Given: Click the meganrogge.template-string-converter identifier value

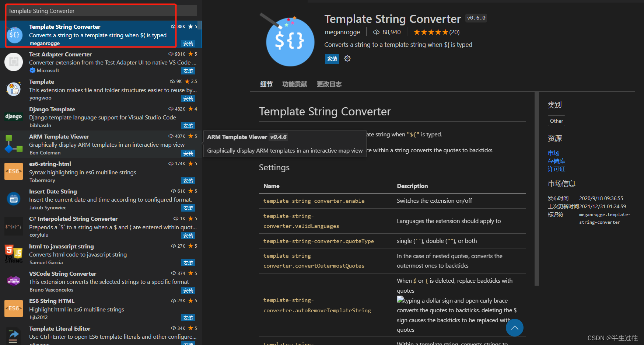Looking at the screenshot, I should point(605,218).
